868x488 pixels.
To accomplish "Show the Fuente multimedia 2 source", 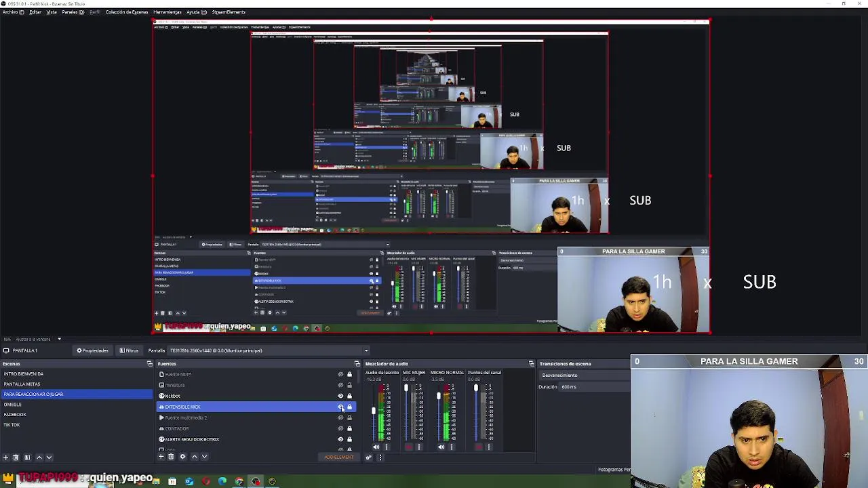I will pos(340,418).
